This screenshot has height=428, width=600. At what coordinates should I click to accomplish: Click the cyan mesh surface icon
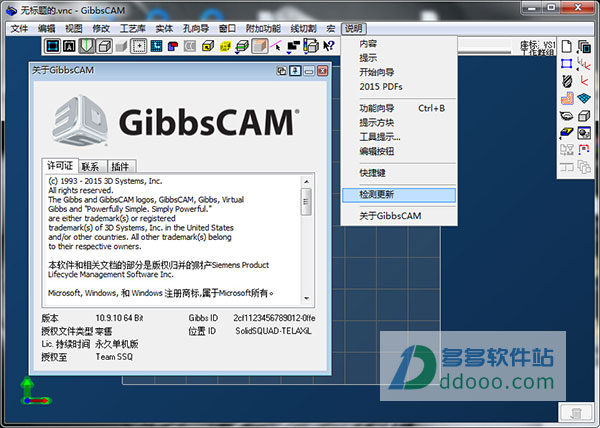click(x=584, y=98)
